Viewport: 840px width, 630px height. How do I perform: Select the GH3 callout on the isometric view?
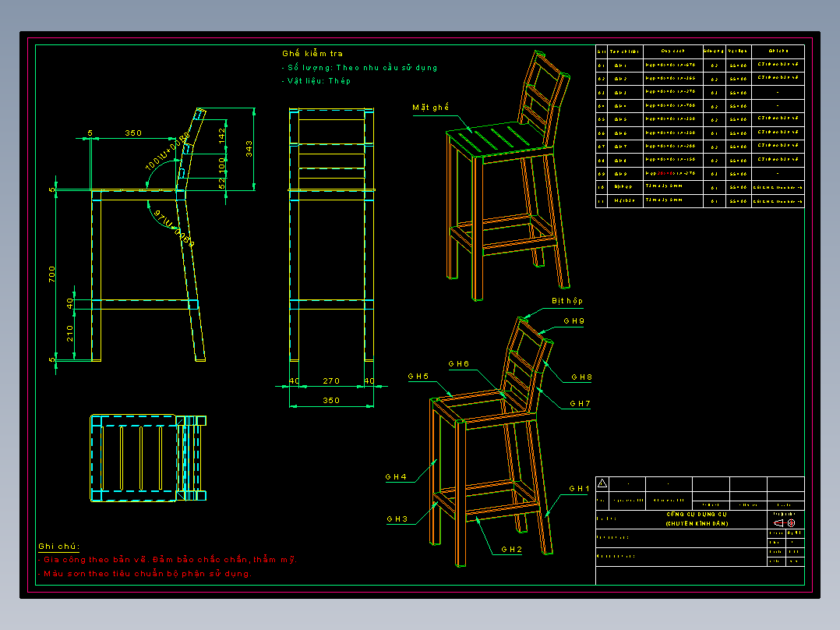point(397,519)
